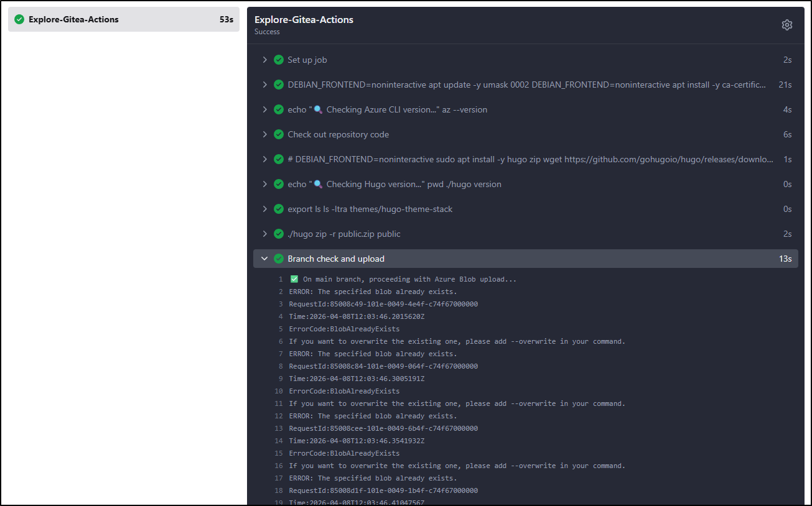Click the green success icon beside Set up job
812x506 pixels.
[x=279, y=60]
